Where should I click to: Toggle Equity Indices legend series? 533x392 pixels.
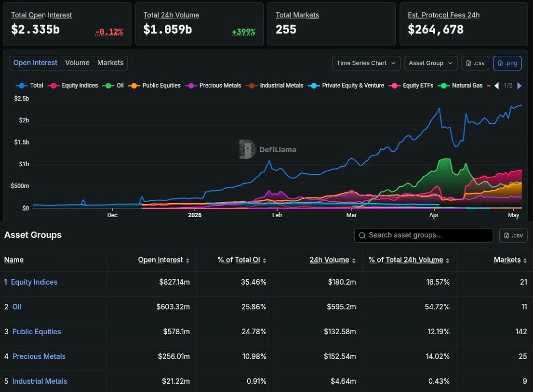pos(73,86)
